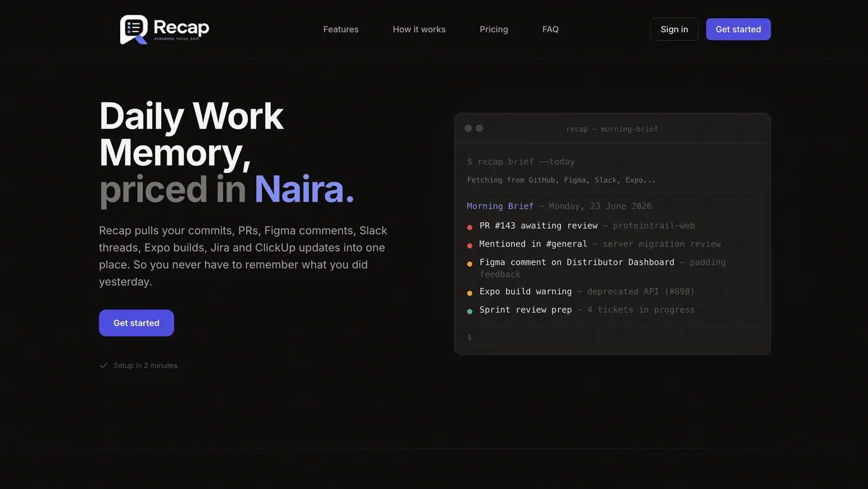Click the Recap logo icon
Image resolution: width=868 pixels, height=489 pixels.
click(134, 29)
